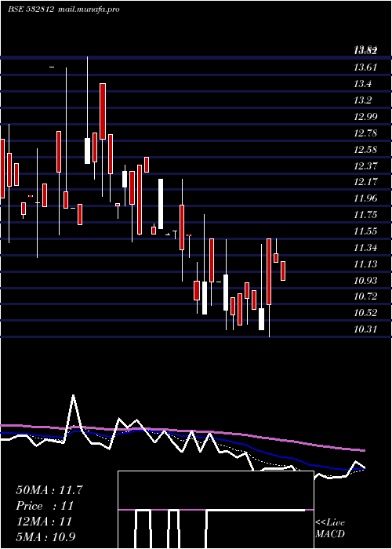Viewport: 392px width, 549px height.
Task: Click the 11.75 price axis label
Action: point(365,215)
